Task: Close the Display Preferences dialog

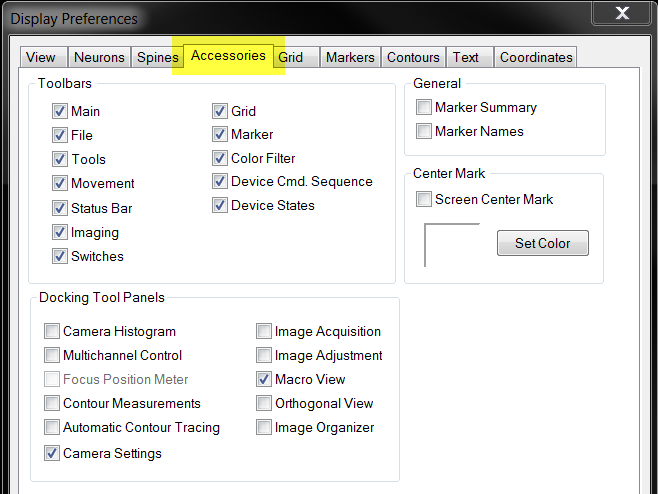Action: click(622, 13)
